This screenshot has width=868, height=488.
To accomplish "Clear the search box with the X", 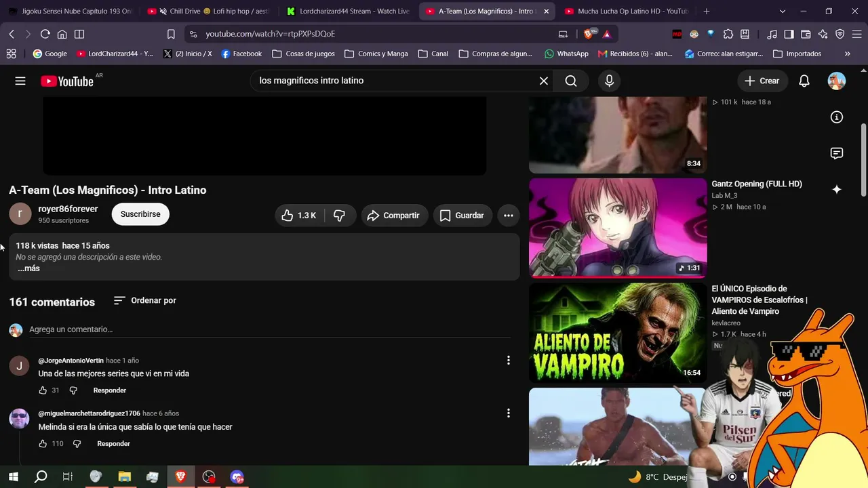I will 544,81.
